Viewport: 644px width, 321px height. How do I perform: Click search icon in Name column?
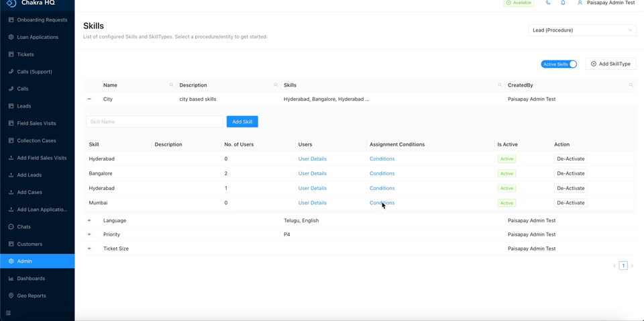tap(172, 85)
